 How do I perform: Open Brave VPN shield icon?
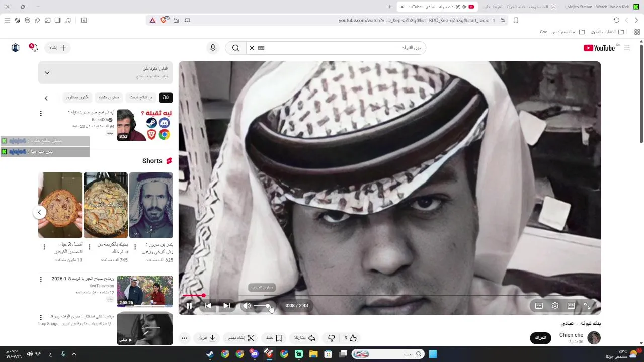coord(27,20)
